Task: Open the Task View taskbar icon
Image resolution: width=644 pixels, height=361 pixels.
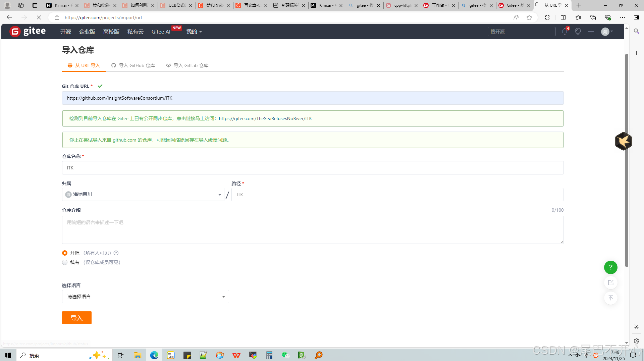Action: point(121,355)
